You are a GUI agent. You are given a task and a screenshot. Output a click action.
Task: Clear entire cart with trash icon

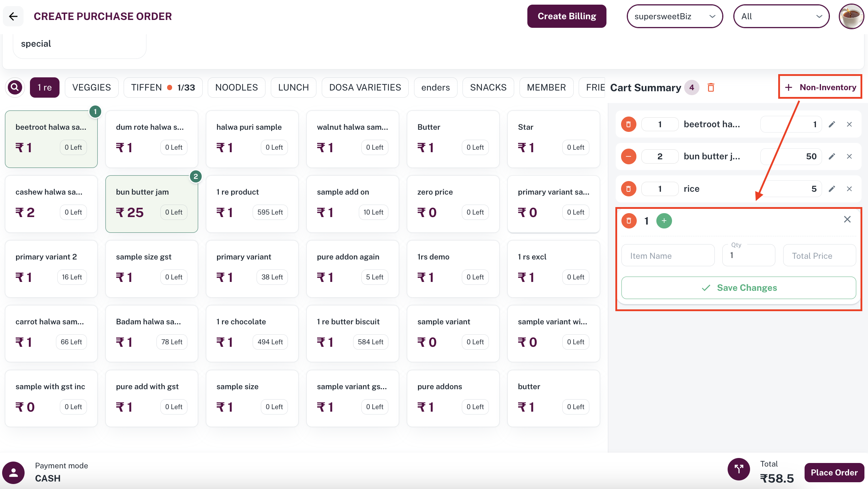click(711, 87)
